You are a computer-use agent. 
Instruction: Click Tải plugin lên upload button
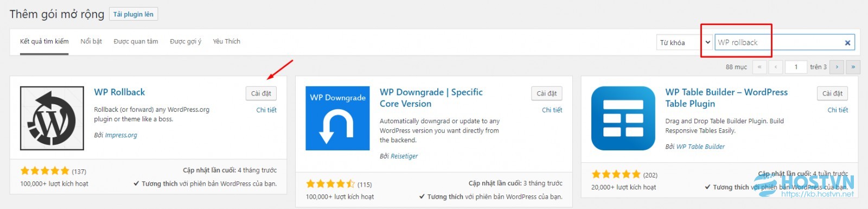tap(133, 14)
